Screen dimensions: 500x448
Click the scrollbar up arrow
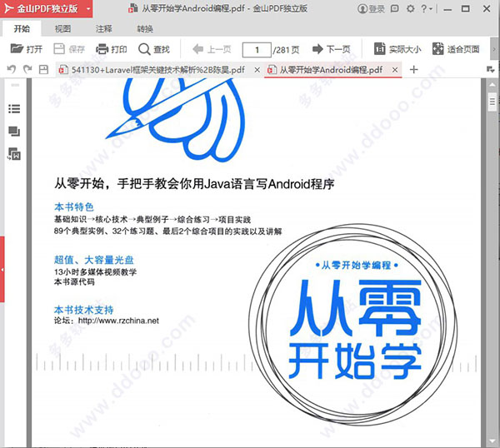click(x=492, y=85)
